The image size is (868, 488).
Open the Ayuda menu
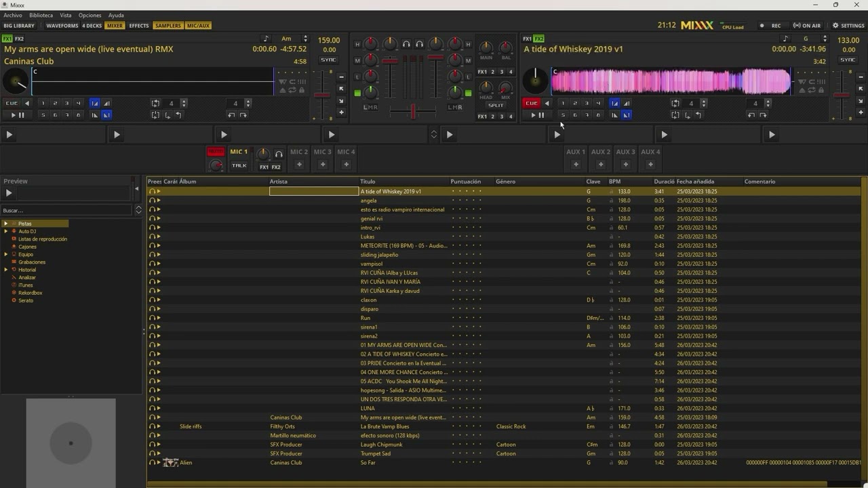point(116,15)
